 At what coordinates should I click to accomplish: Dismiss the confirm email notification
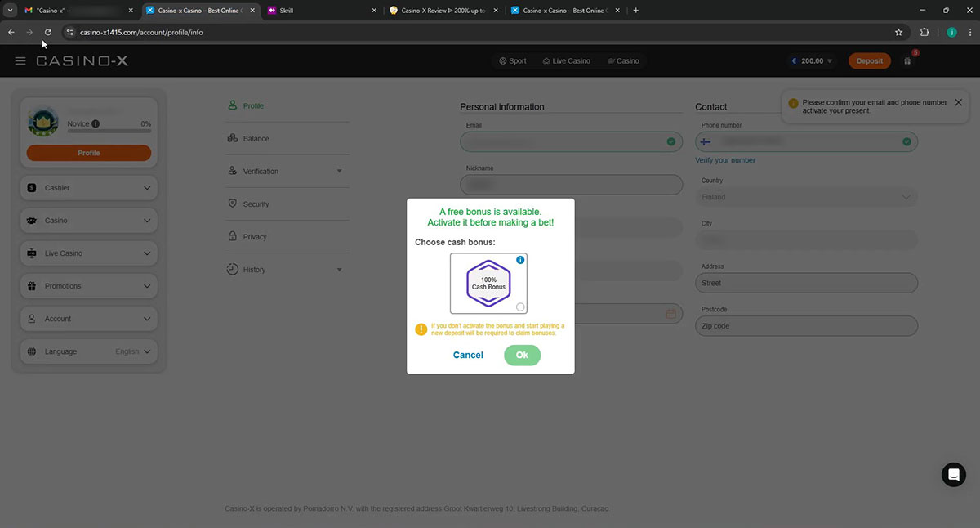coord(959,103)
